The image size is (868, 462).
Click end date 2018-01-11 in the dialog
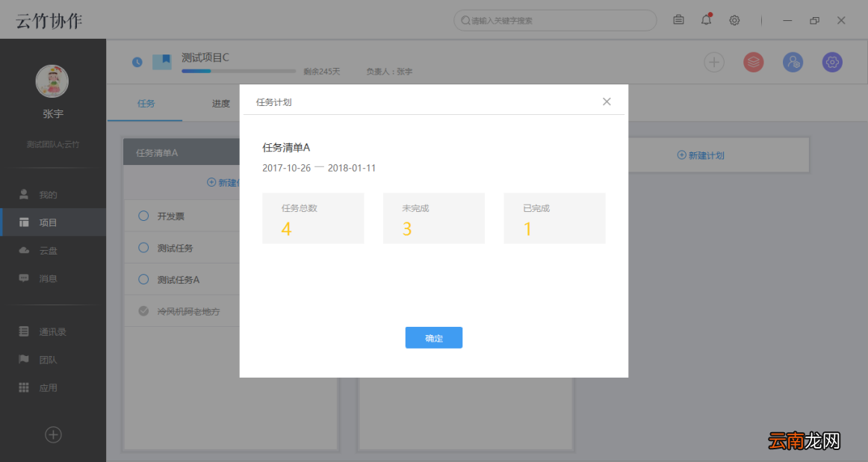click(x=352, y=168)
